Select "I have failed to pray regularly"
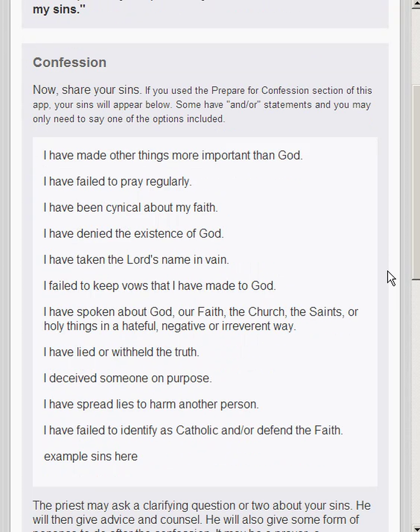 117,181
